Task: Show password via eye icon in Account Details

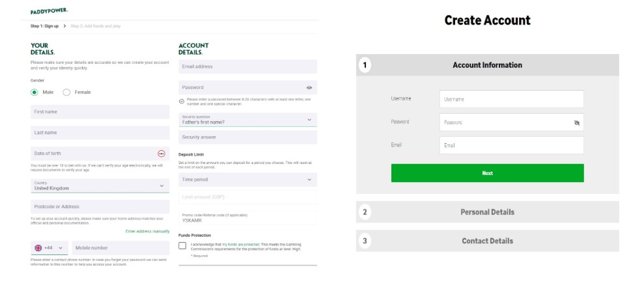Action: pos(309,87)
